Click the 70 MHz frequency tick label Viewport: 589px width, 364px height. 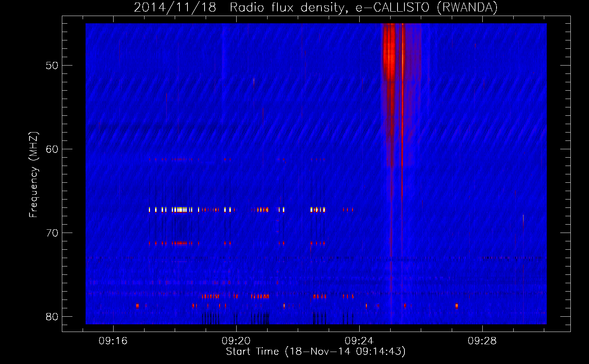click(52, 233)
